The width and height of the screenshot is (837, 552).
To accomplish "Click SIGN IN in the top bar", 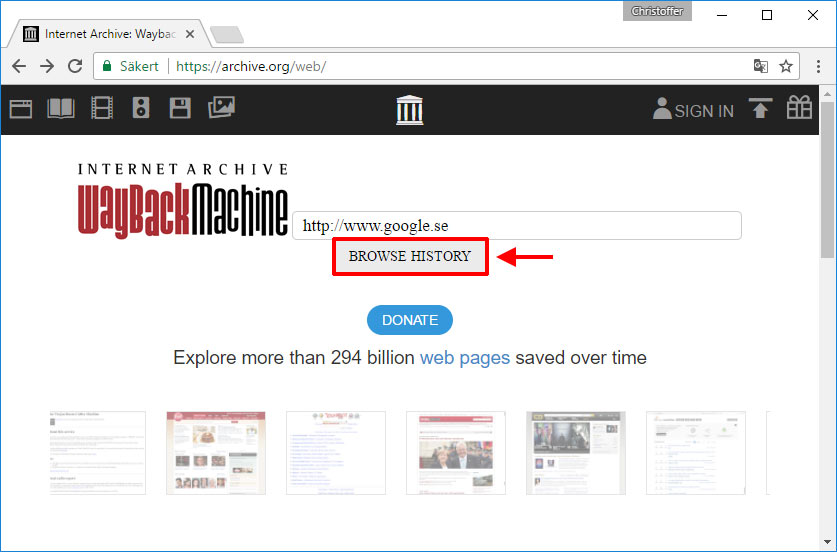I will coord(693,110).
